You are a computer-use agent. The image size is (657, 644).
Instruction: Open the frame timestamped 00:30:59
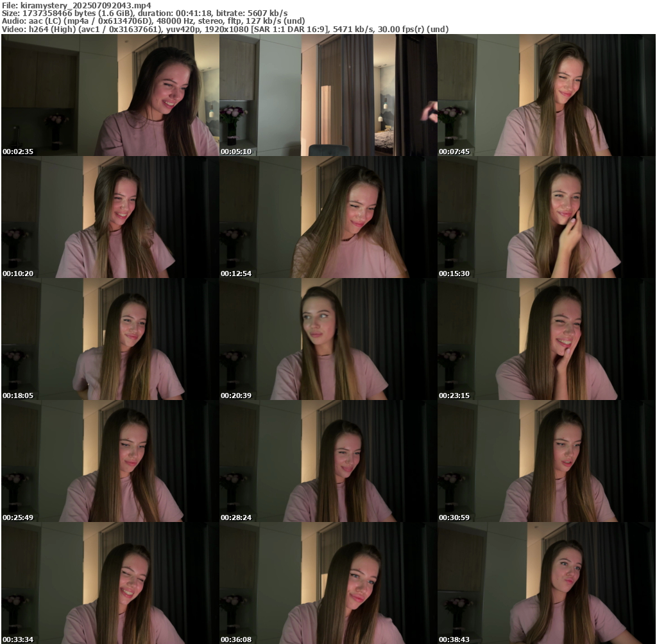point(547,461)
